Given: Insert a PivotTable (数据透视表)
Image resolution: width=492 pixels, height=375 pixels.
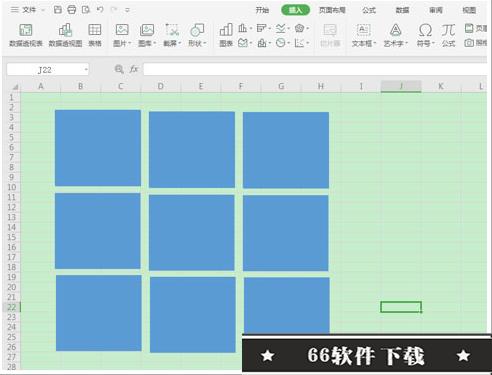Looking at the screenshot, I should [x=26, y=35].
